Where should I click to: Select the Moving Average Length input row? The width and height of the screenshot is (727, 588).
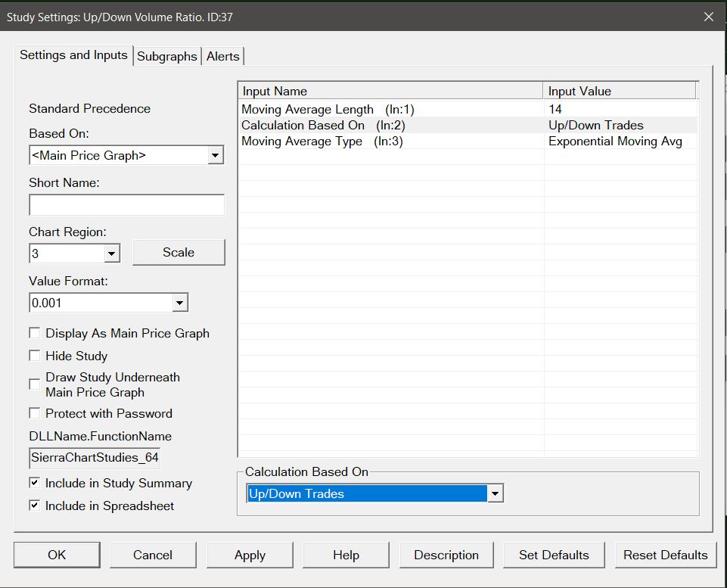[391, 110]
